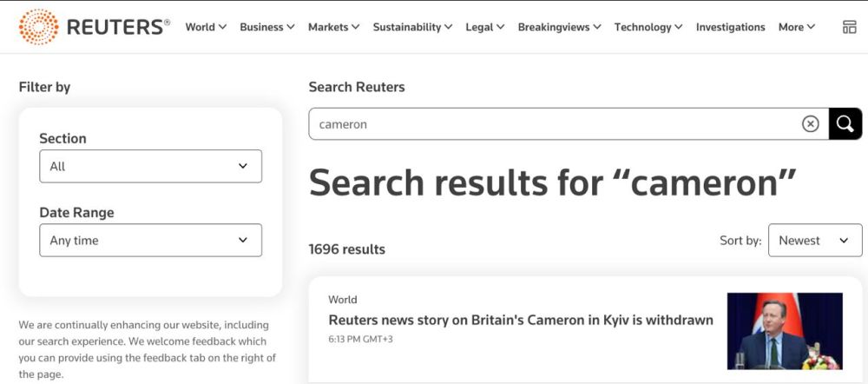Click the Reuters logo icon
The width and height of the screenshot is (868, 384).
coord(38,27)
